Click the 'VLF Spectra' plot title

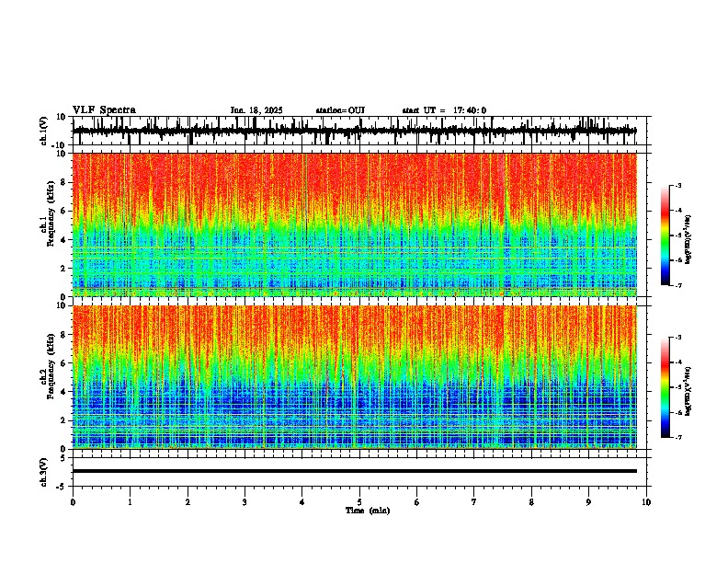click(104, 110)
